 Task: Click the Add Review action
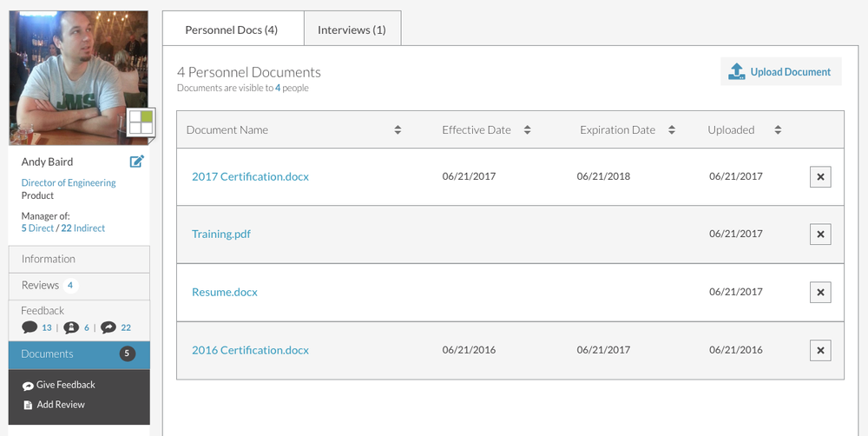[x=54, y=405]
